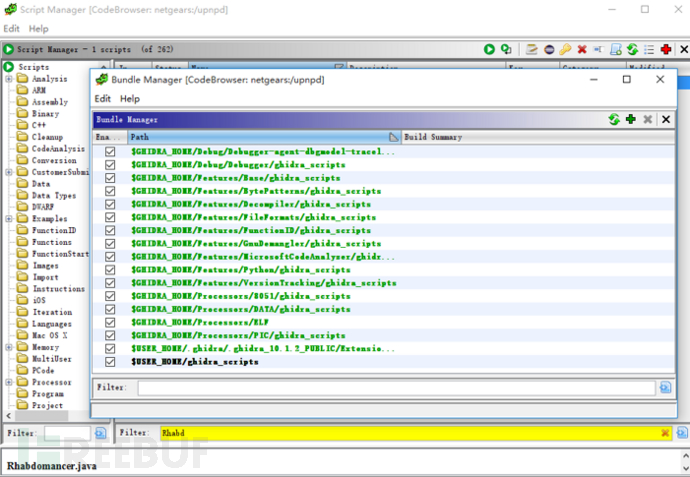The width and height of the screenshot is (690, 477).
Task: Create new script using the page icon
Action: (616, 49)
